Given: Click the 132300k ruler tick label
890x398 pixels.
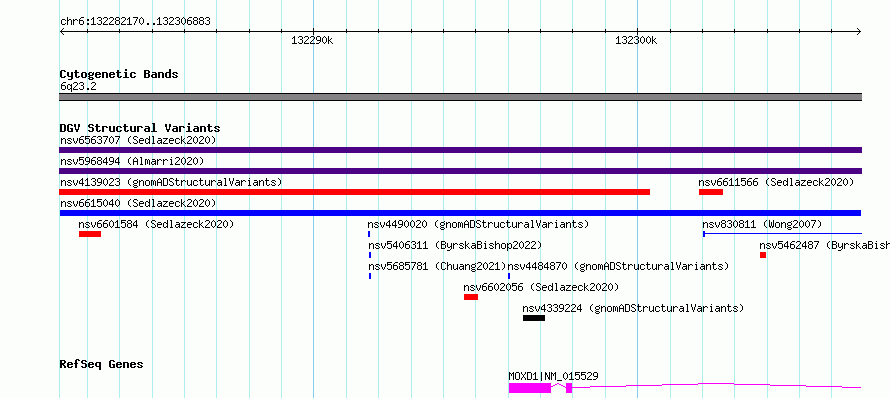Looking at the screenshot, I should pos(636,40).
